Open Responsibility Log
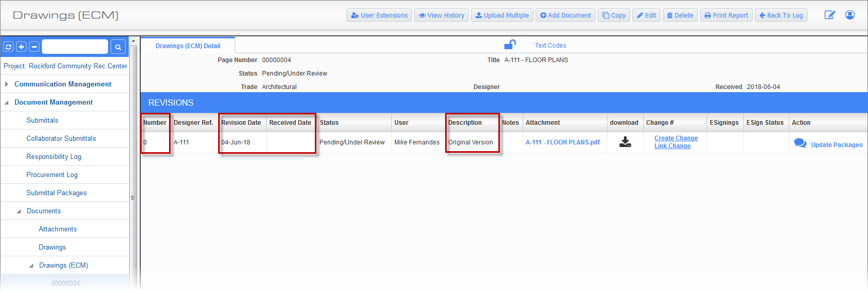This screenshot has width=868, height=292. click(54, 156)
